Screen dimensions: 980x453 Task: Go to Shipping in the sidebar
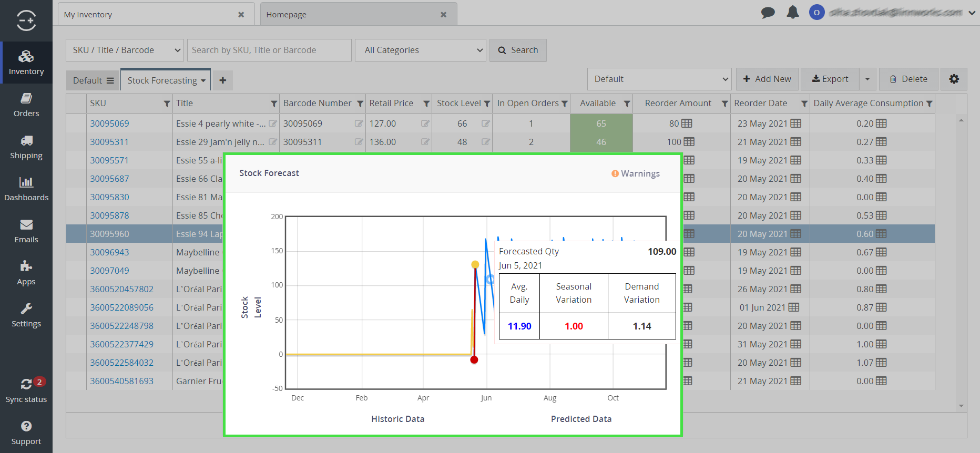click(x=26, y=147)
